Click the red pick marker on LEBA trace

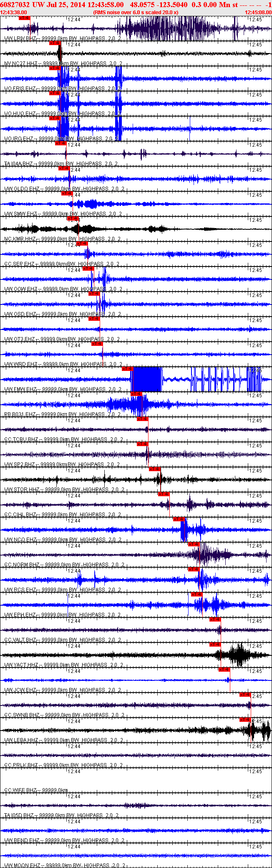point(245,720)
